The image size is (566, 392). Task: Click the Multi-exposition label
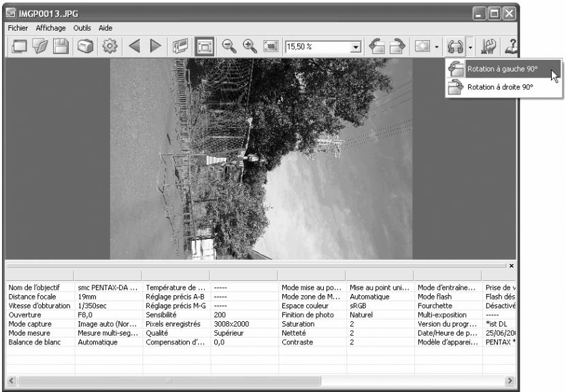[x=442, y=314]
